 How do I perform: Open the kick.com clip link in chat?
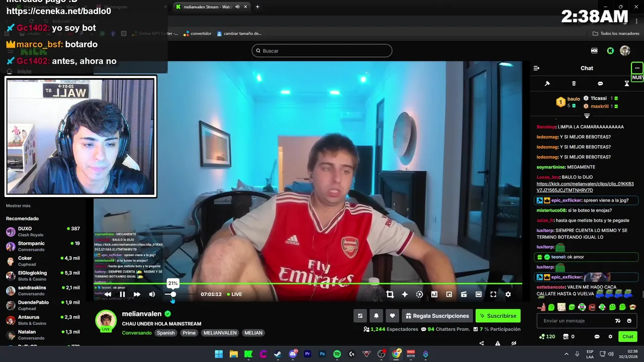click(x=585, y=187)
